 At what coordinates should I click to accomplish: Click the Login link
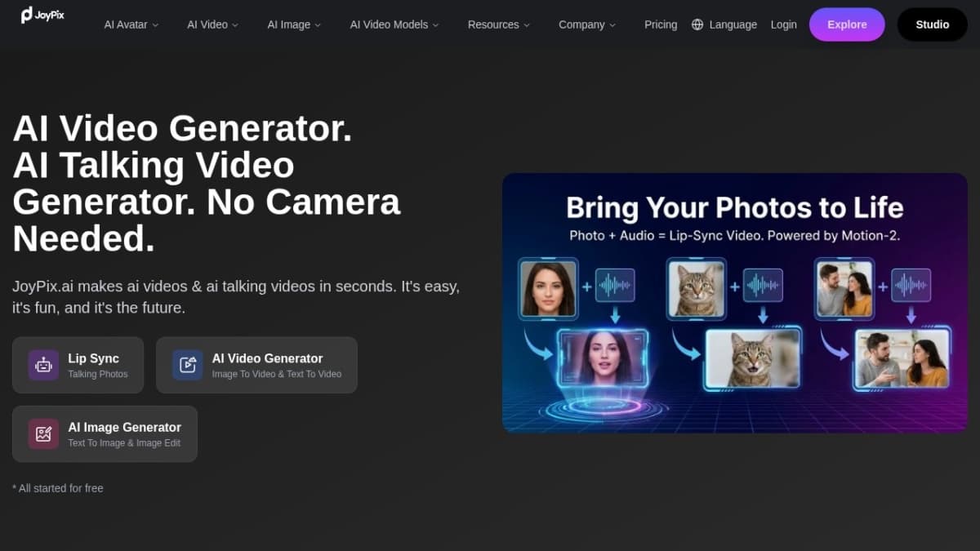point(783,24)
